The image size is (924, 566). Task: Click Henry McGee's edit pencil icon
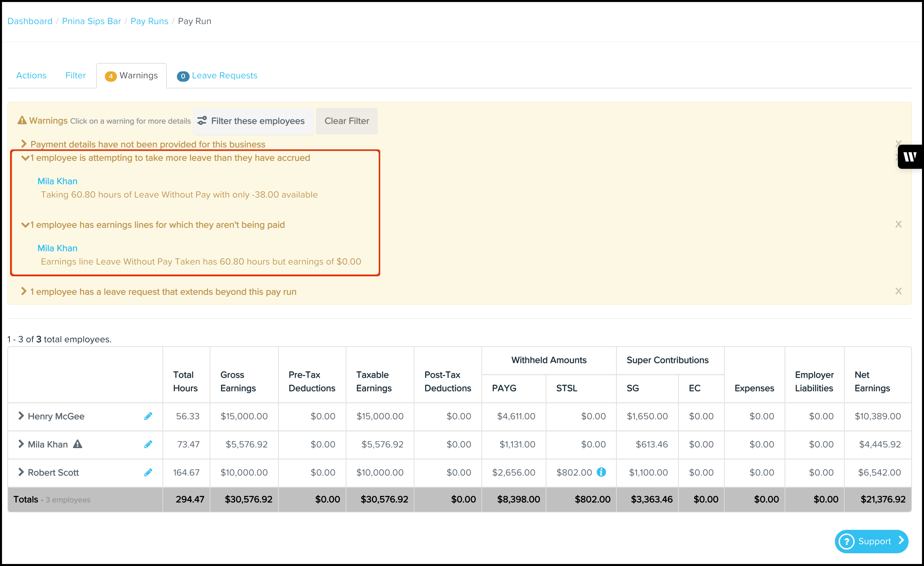point(148,416)
